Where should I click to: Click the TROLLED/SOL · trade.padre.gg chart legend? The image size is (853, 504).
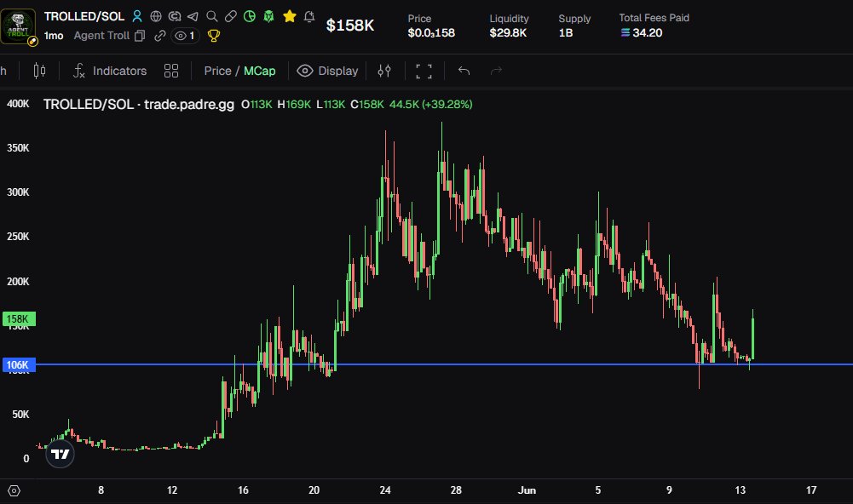pyautogui.click(x=139, y=105)
